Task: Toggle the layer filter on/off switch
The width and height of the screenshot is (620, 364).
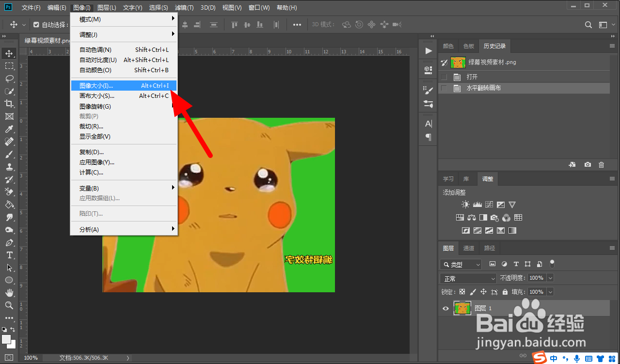Action: [x=552, y=264]
